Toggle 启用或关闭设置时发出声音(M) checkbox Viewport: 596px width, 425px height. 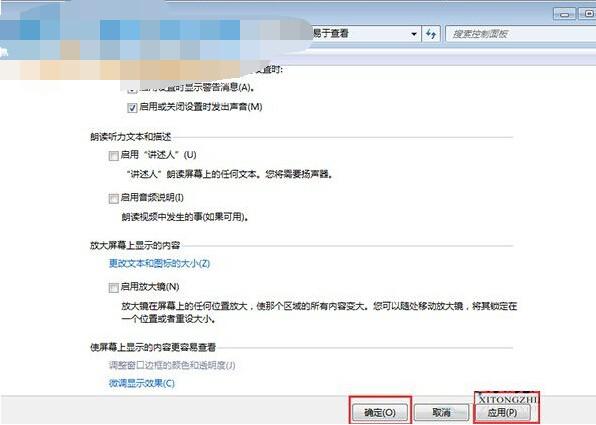(x=132, y=108)
